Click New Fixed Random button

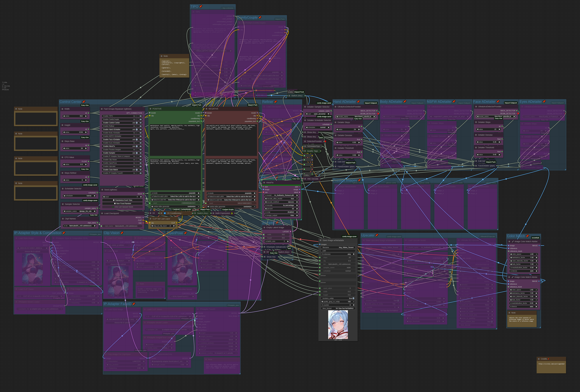(x=123, y=204)
